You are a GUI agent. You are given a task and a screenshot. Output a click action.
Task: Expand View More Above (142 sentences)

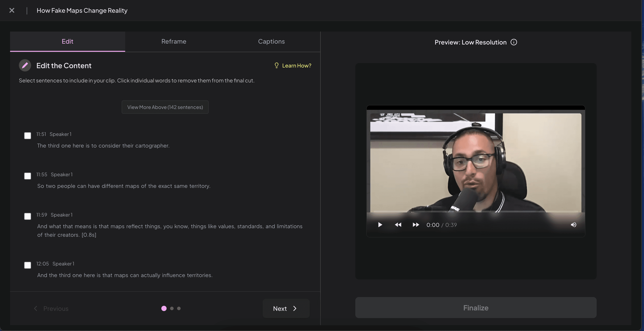[165, 107]
